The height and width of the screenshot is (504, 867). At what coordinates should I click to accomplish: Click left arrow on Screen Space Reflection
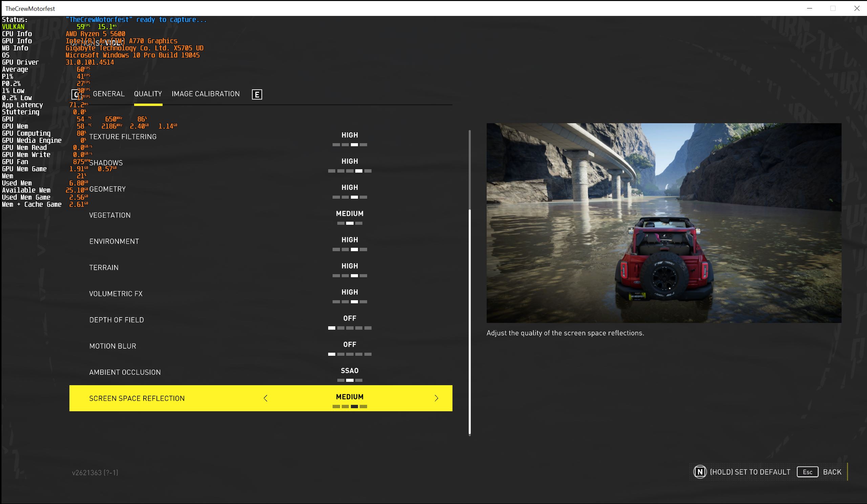(265, 398)
